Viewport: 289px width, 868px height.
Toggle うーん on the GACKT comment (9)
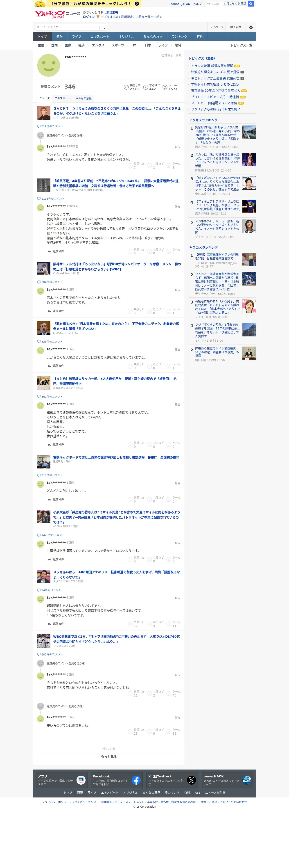coord(174,165)
